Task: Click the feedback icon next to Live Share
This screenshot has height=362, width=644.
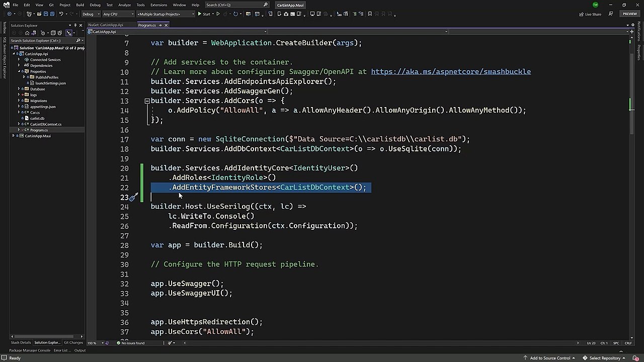Action: (611, 14)
